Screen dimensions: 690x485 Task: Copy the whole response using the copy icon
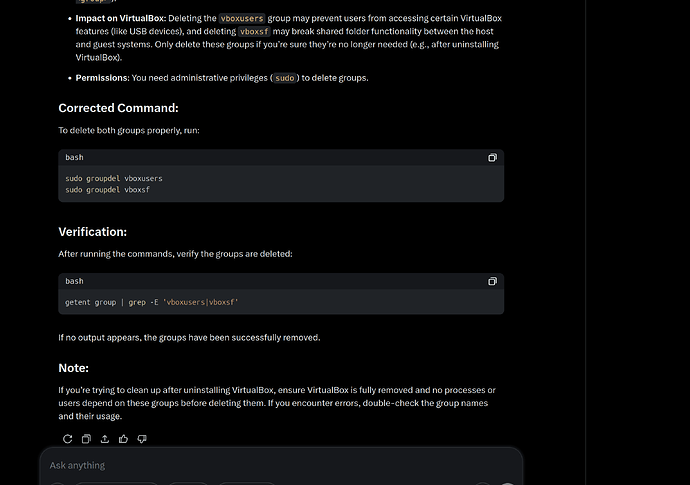[x=86, y=438]
